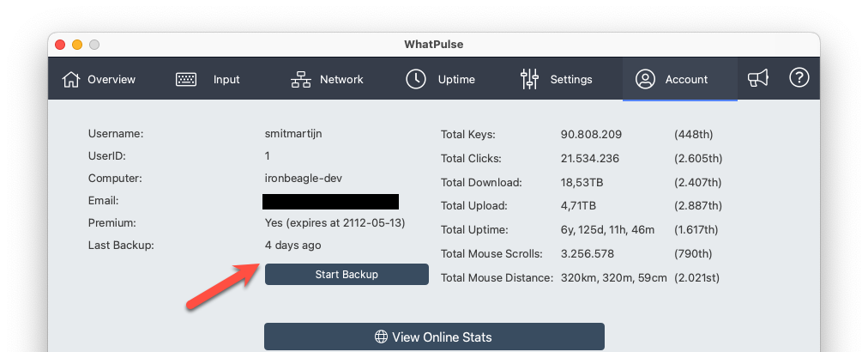Screen dimensions: 868x352
Task: Click the '4 days ago' backup text
Action: (292, 245)
